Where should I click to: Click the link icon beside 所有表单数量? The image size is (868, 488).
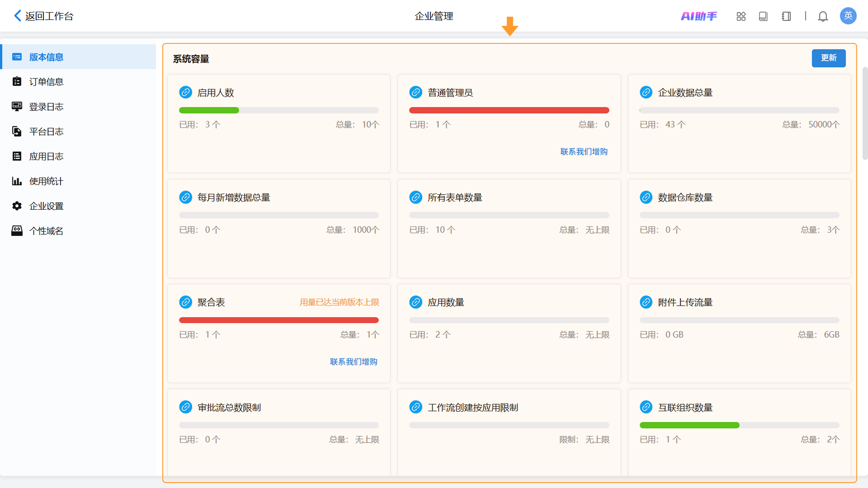[415, 197]
